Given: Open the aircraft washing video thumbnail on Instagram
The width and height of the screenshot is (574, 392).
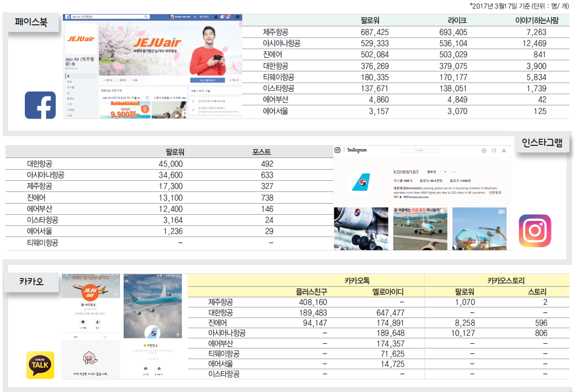Looking at the screenshot, I should click(480, 229).
